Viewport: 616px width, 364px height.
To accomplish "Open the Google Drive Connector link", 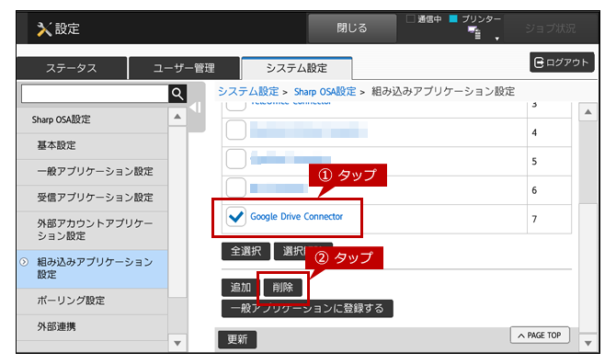I will (x=297, y=216).
